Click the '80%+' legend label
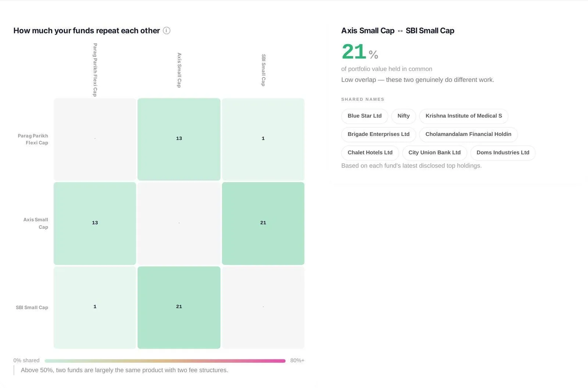This screenshot has height=388, width=588. pyautogui.click(x=297, y=360)
